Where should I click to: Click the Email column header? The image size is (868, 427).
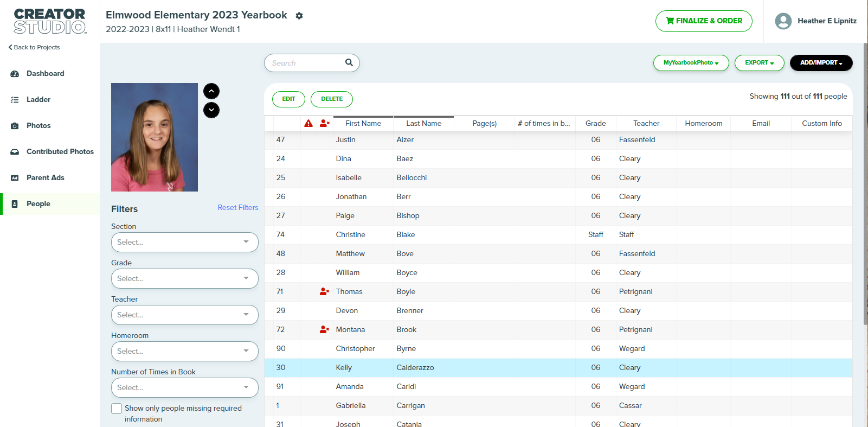point(761,123)
